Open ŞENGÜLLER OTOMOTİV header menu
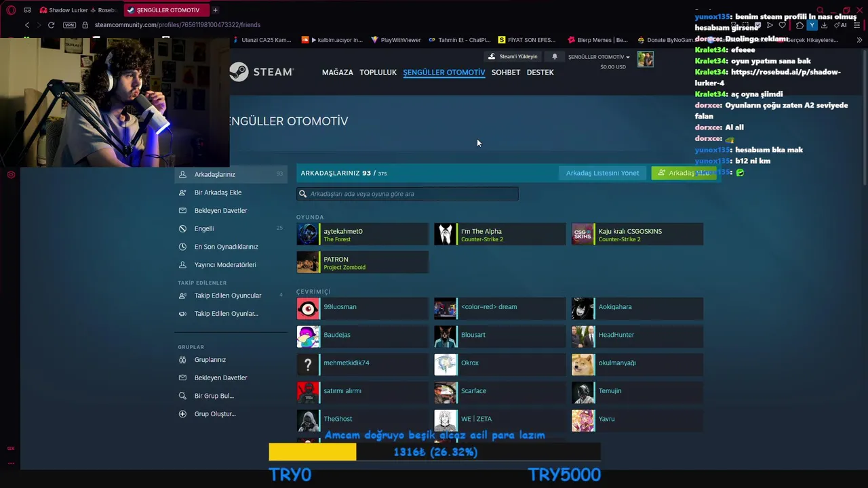This screenshot has height=488, width=868. click(444, 73)
